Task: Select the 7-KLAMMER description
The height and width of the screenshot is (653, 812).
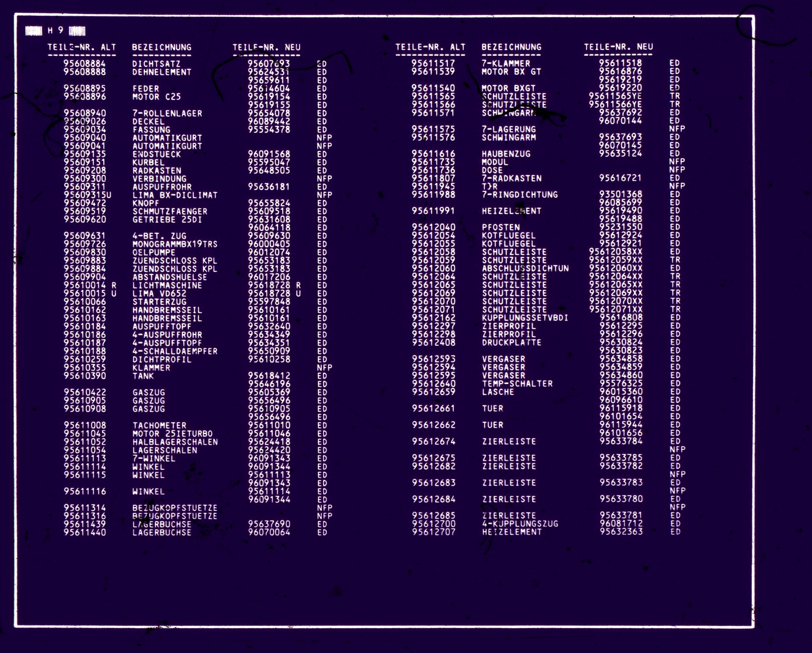Action: coord(506,63)
